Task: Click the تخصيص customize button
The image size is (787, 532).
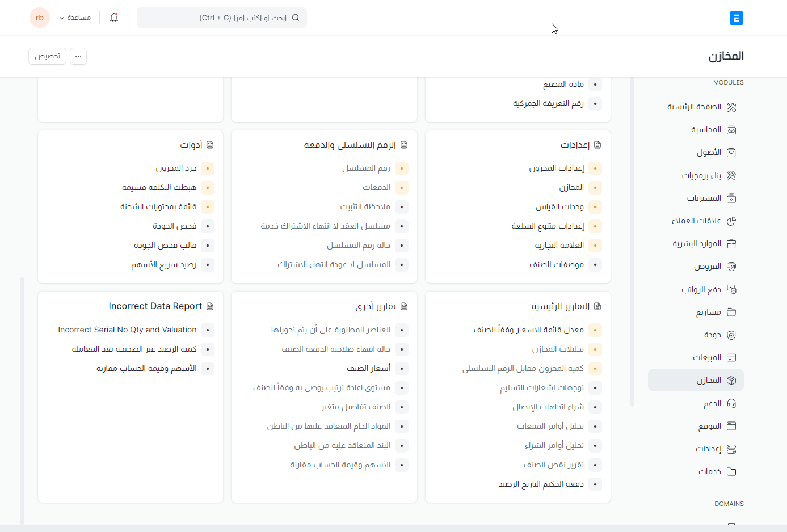Action: pyautogui.click(x=48, y=56)
